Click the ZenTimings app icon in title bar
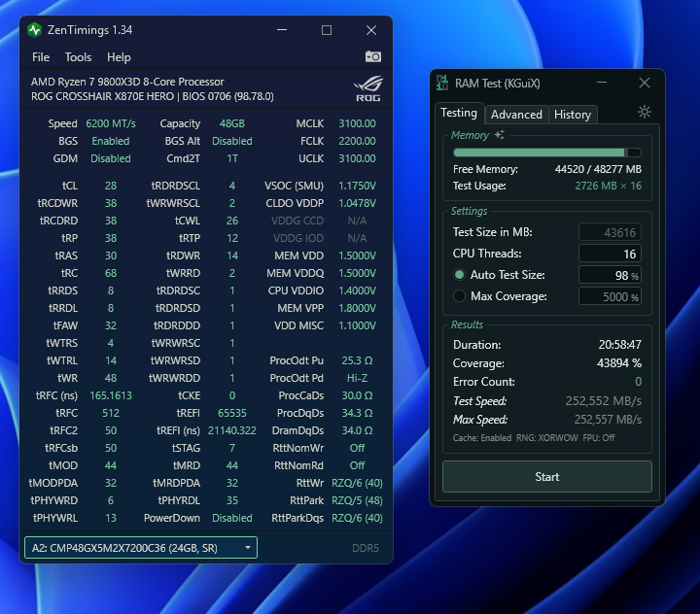 pyautogui.click(x=36, y=30)
